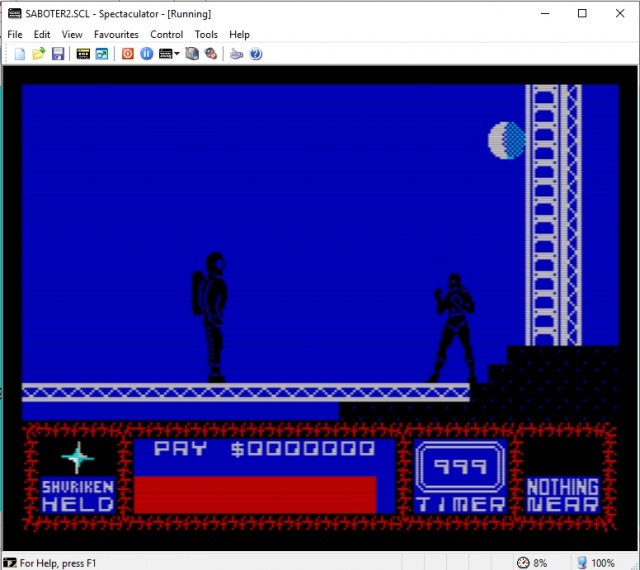This screenshot has width=640, height=570.
Task: Click the red energy bar in game
Action: tap(255, 494)
